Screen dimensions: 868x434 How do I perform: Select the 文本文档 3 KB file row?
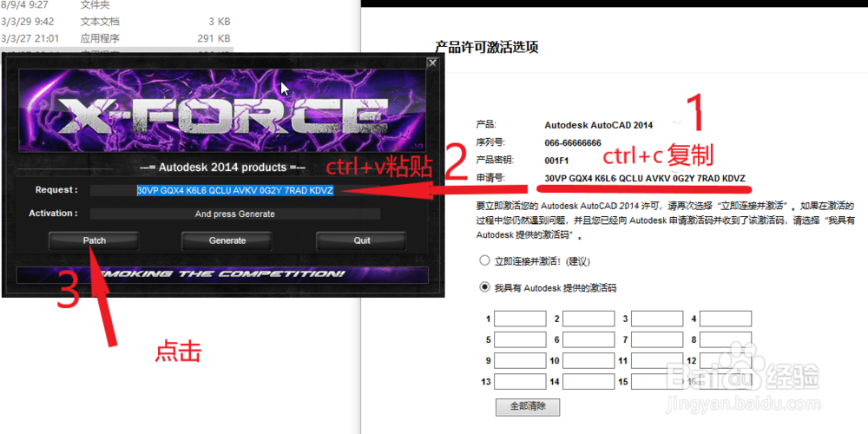pos(115,22)
